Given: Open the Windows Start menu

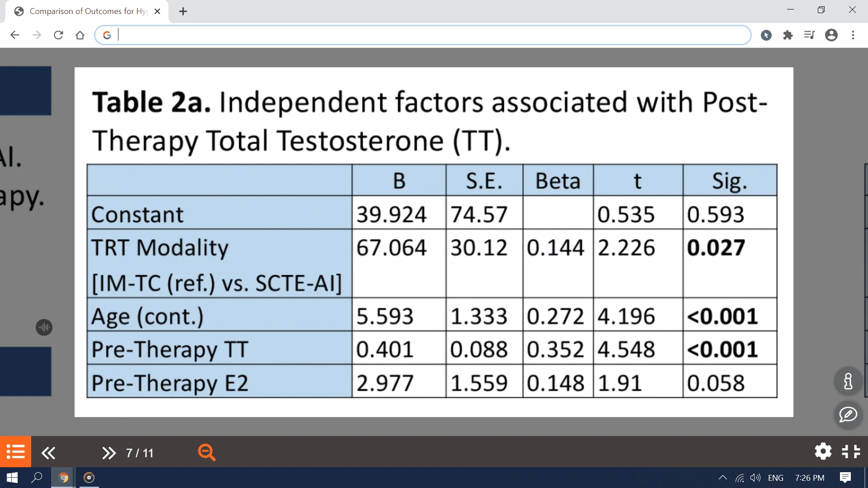Looking at the screenshot, I should coord(12,478).
